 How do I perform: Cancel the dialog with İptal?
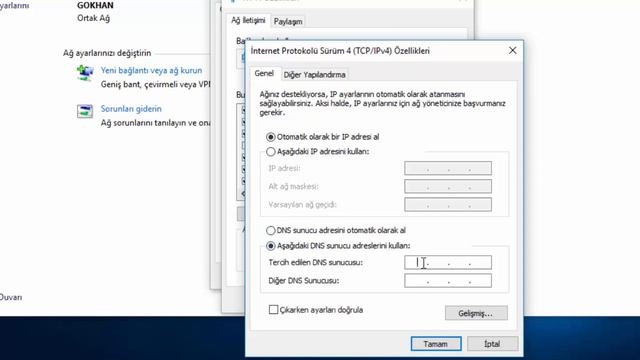click(492, 344)
